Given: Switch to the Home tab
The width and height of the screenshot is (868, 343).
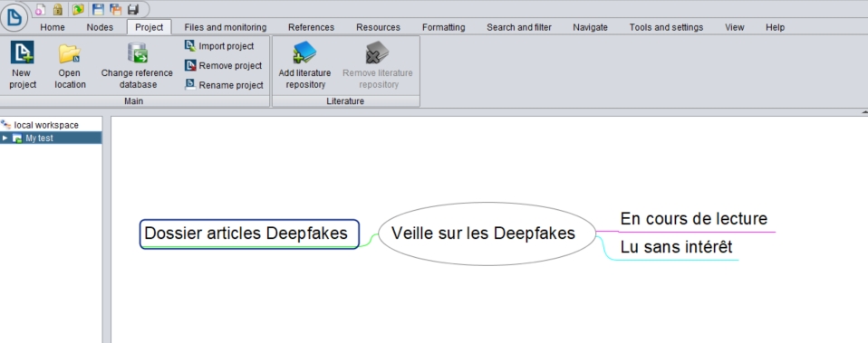Looking at the screenshot, I should coord(53,27).
